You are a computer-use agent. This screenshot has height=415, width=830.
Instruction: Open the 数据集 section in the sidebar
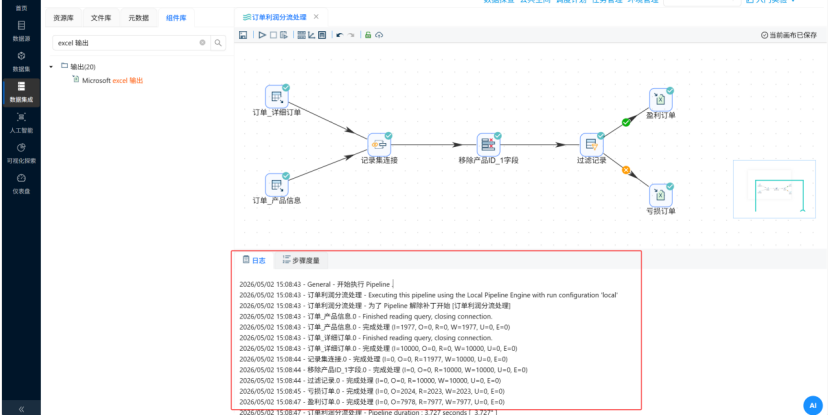21,61
